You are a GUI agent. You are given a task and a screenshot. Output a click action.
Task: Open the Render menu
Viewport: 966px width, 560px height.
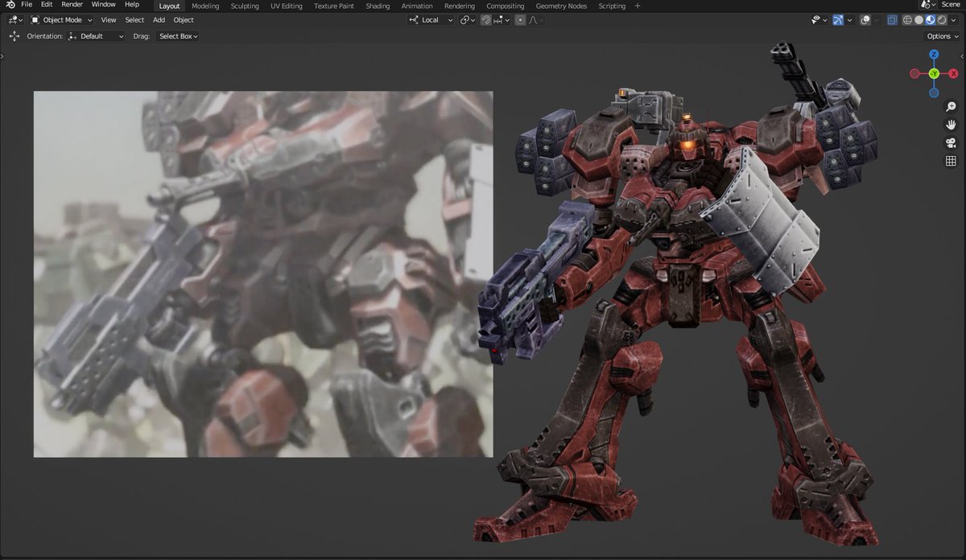[72, 5]
